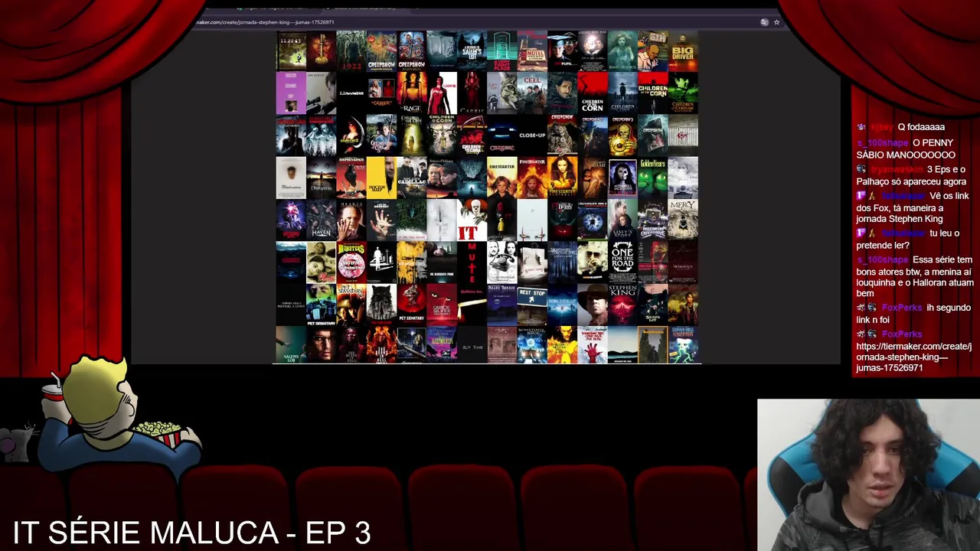This screenshot has height=551, width=980.
Task: Select Mr. Harrigan's Phone poster
Action: pyautogui.click(x=442, y=262)
